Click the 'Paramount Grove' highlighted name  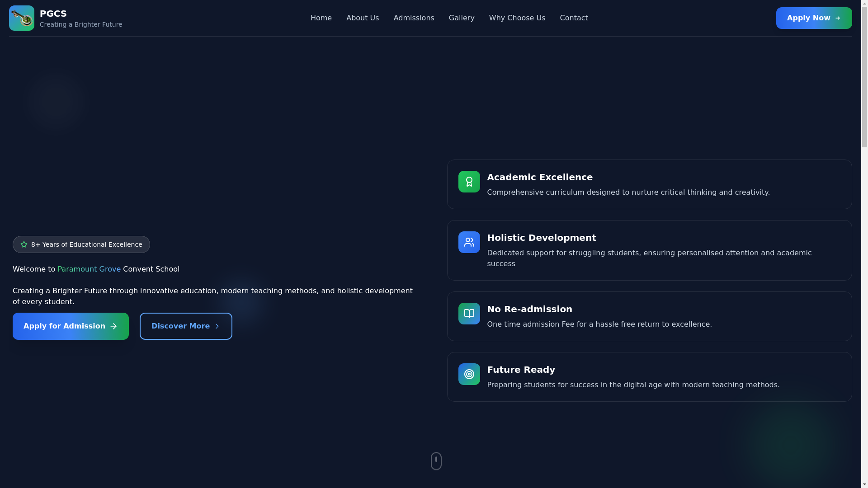[x=89, y=269]
